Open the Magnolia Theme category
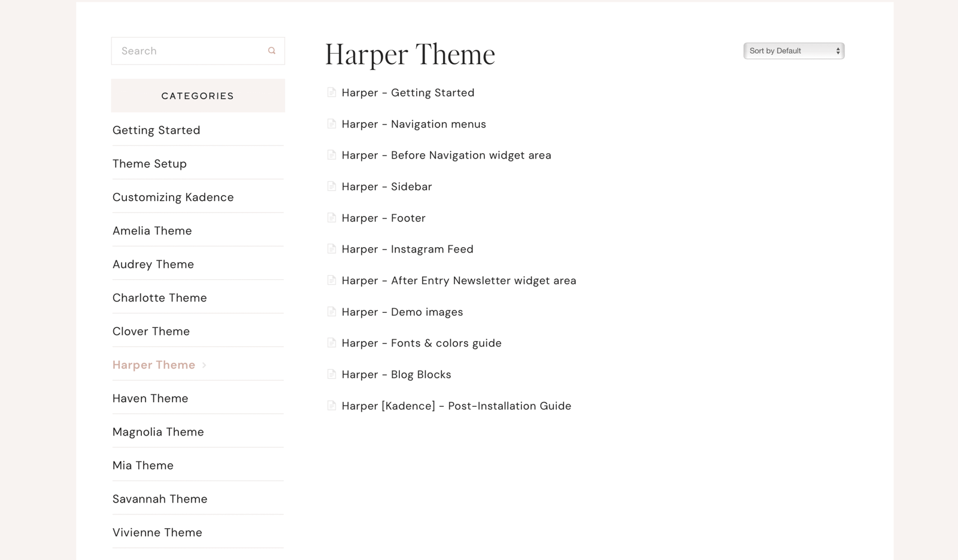 point(158,432)
